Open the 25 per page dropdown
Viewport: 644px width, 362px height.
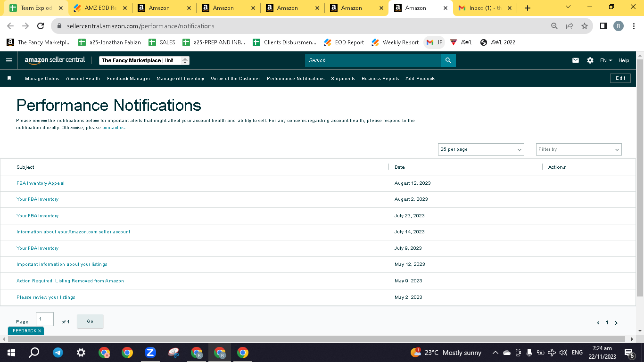481,149
